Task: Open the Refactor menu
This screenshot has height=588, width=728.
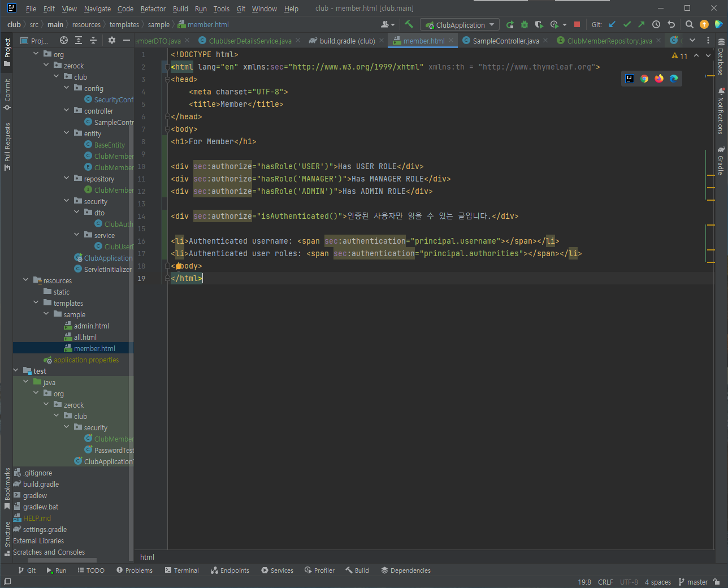Action: (x=153, y=8)
